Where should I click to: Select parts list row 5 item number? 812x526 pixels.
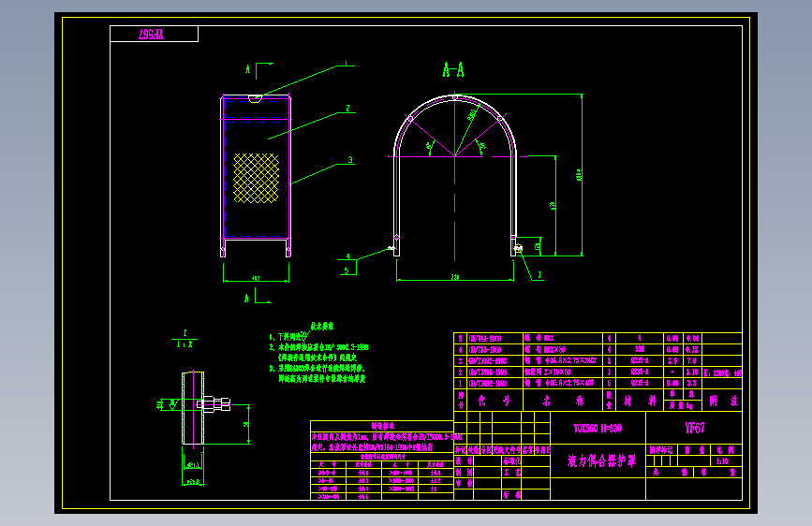(461, 339)
